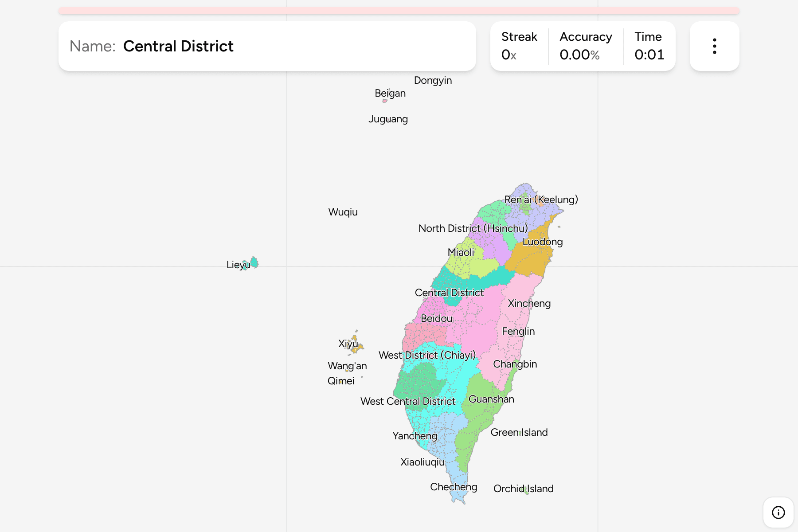The image size is (798, 532).
Task: Click the Guanshan map label
Action: 491,399
